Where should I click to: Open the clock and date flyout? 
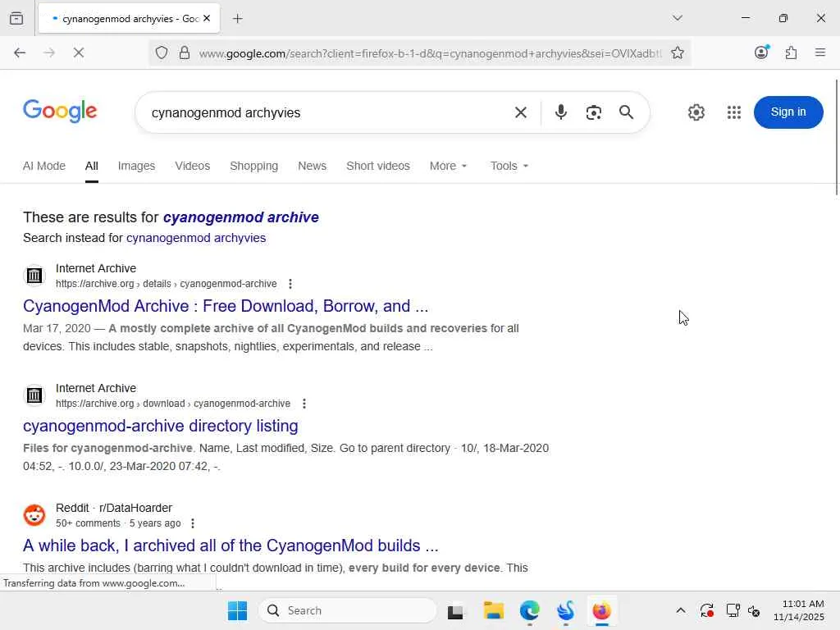(799, 610)
